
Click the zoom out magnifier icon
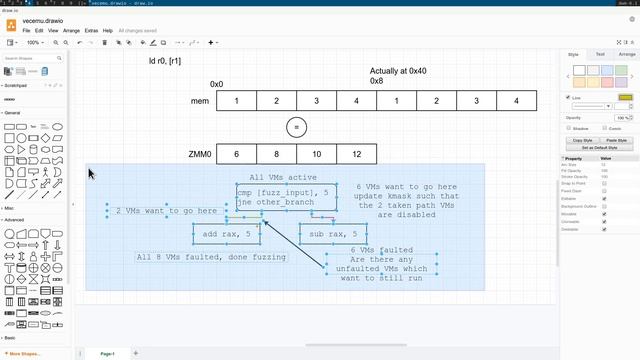(66, 42)
